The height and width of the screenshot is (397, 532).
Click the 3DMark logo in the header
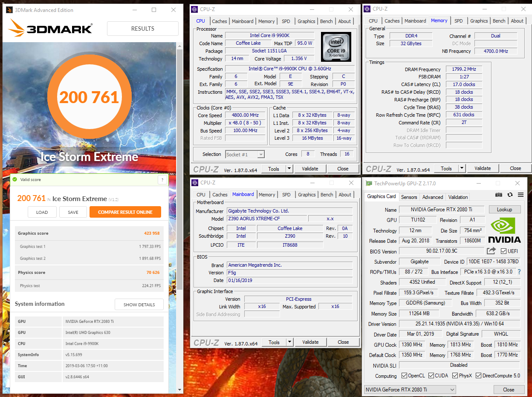(50, 29)
